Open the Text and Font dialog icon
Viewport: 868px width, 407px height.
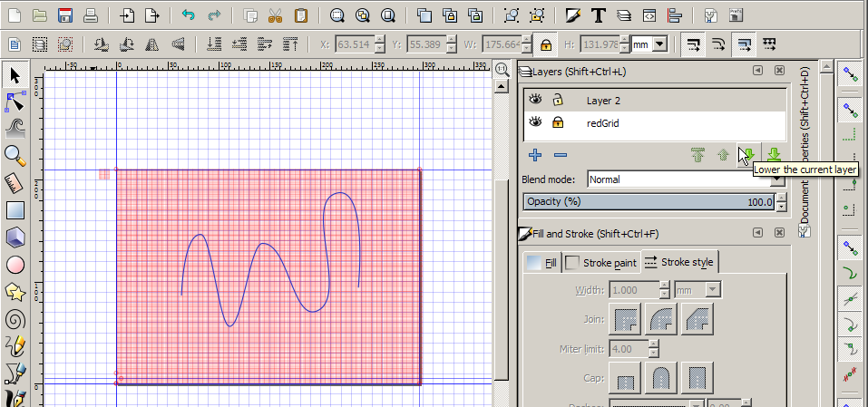(598, 15)
